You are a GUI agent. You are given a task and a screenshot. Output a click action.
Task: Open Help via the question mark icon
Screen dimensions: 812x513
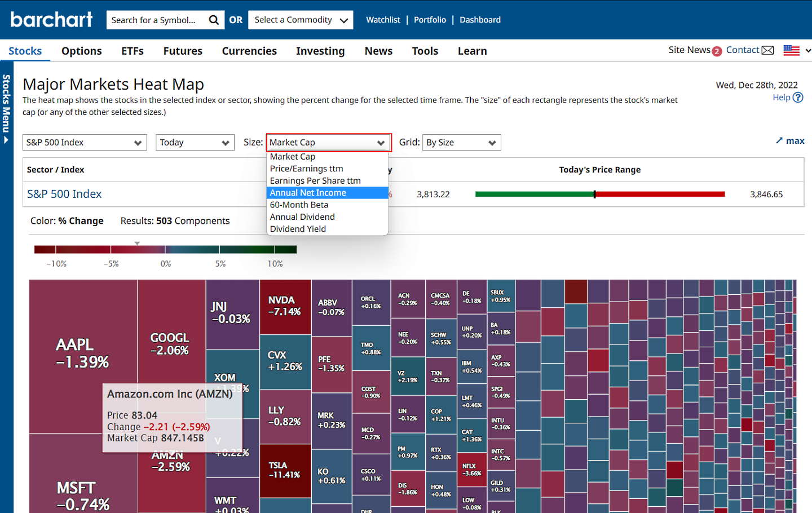point(797,97)
